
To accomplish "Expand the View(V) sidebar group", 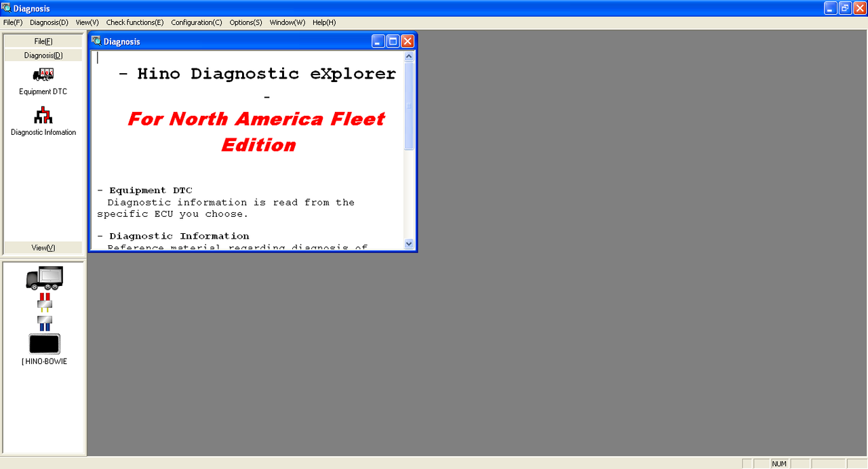I will pyautogui.click(x=43, y=248).
